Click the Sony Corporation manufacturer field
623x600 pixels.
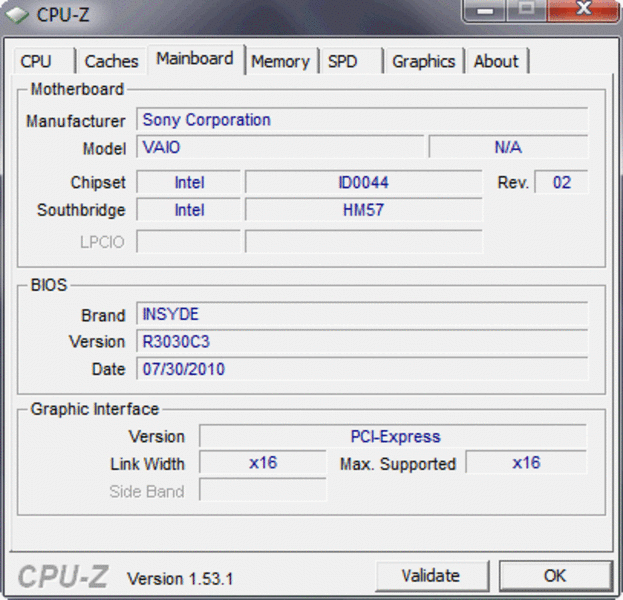[x=362, y=119]
